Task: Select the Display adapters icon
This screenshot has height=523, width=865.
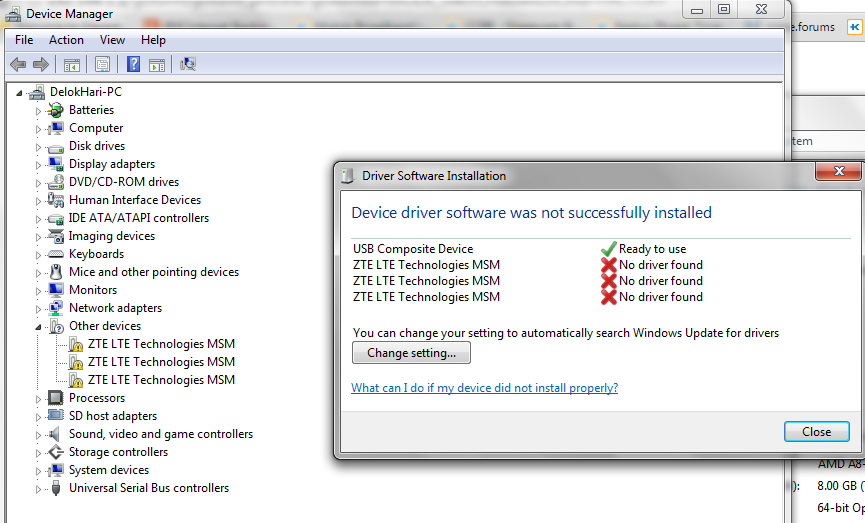Action: tap(55, 164)
